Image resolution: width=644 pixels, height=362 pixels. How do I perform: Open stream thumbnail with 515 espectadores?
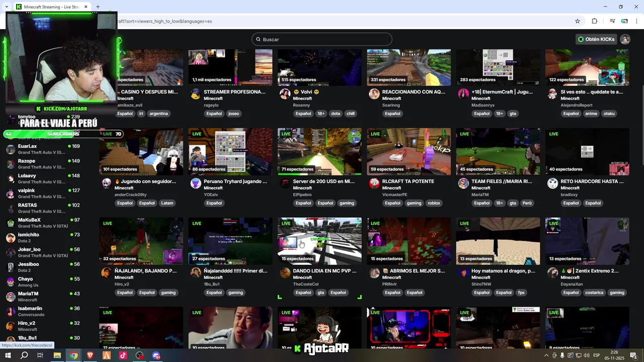[319, 67]
